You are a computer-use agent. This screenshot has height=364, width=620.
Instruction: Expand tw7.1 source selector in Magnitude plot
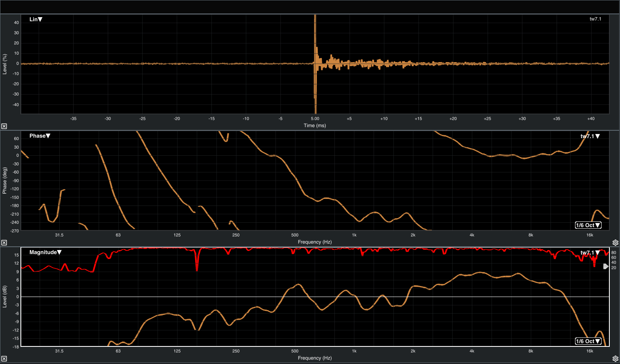[x=590, y=252]
